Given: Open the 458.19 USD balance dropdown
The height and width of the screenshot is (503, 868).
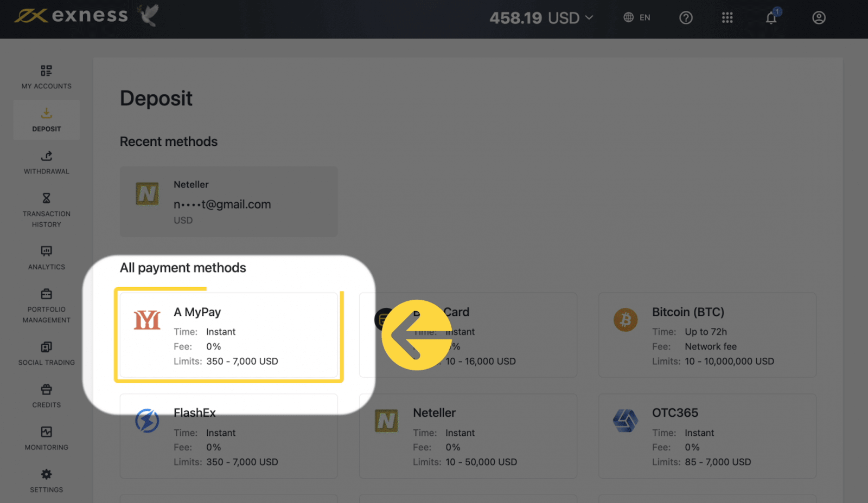Looking at the screenshot, I should pyautogui.click(x=541, y=18).
